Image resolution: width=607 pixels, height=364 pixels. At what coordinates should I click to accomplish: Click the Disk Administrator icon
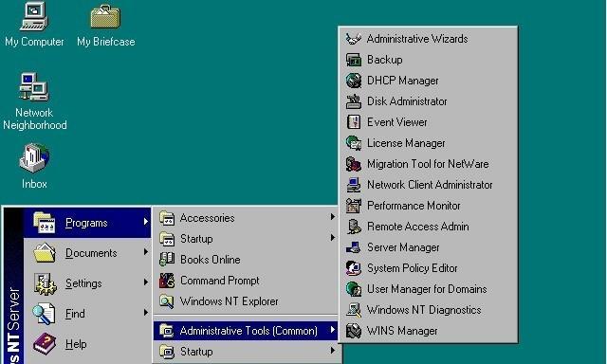pyautogui.click(x=354, y=101)
